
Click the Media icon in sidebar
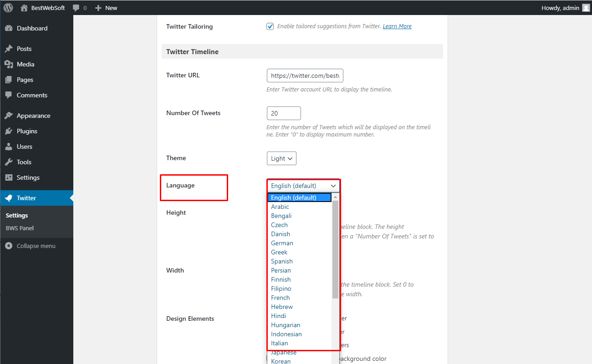coord(9,64)
